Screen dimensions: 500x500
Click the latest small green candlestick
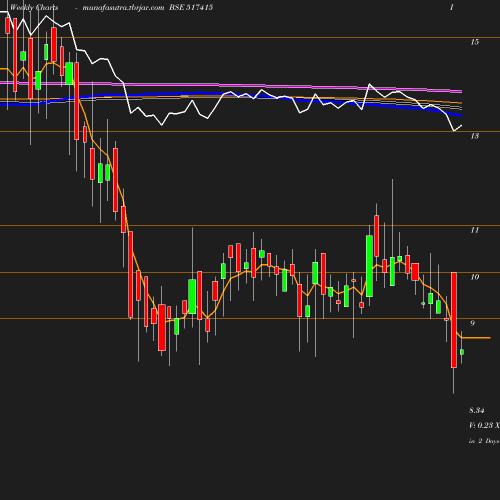(462, 352)
